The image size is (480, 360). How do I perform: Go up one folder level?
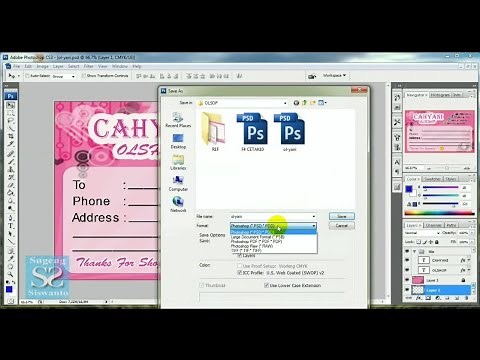(304, 103)
